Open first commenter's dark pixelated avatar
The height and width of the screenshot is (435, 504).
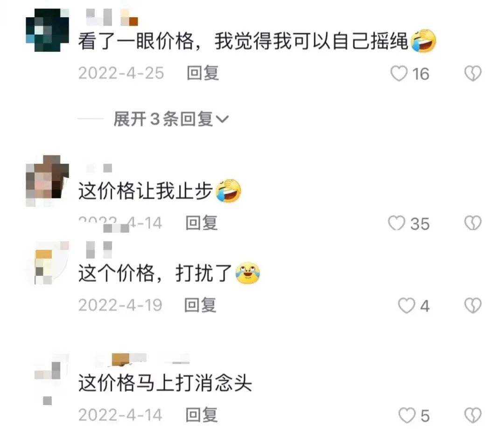pyautogui.click(x=48, y=30)
